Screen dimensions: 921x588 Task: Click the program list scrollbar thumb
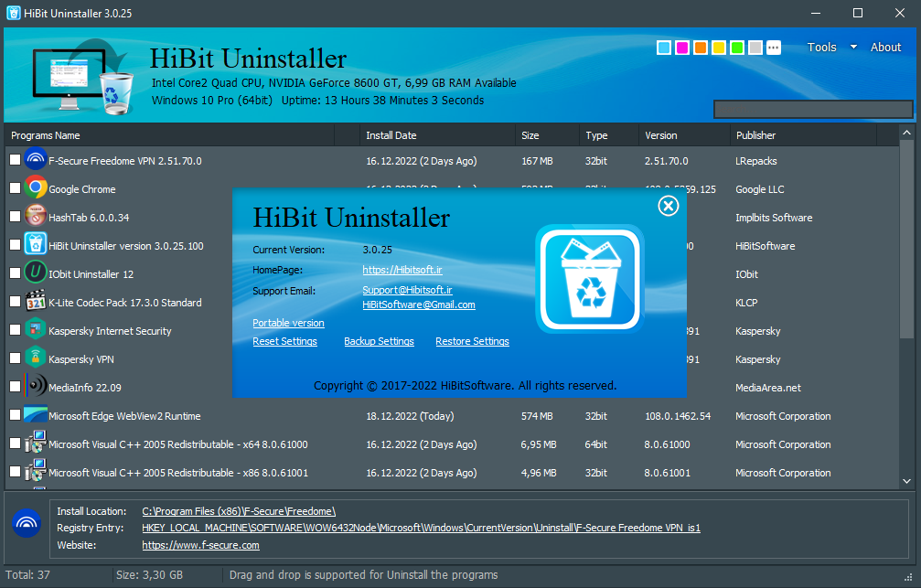pyautogui.click(x=907, y=240)
